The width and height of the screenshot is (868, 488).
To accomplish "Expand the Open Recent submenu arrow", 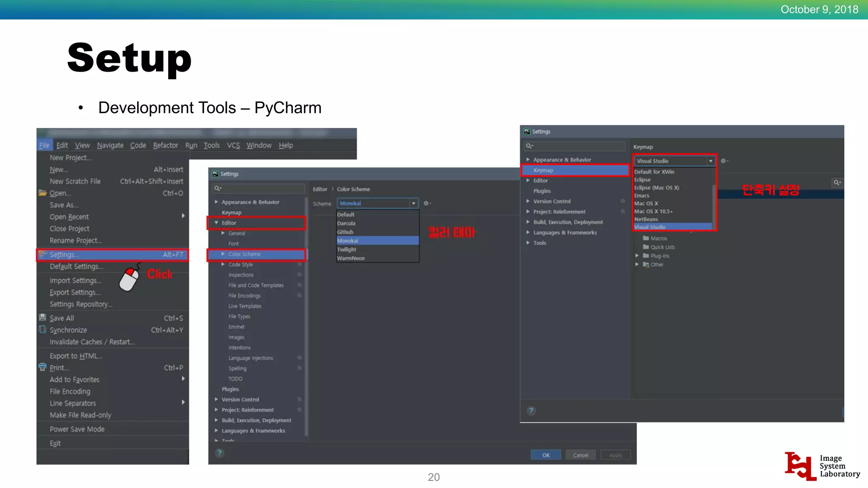I will (183, 216).
